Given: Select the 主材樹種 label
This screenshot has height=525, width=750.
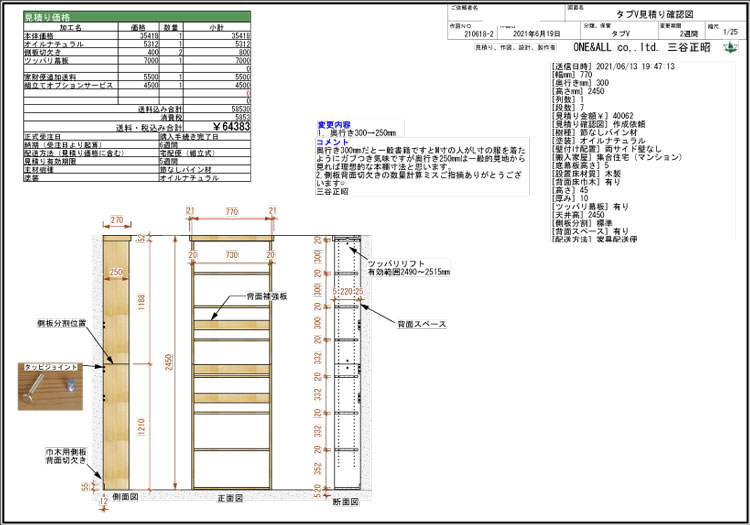Looking at the screenshot, I should (39, 169).
